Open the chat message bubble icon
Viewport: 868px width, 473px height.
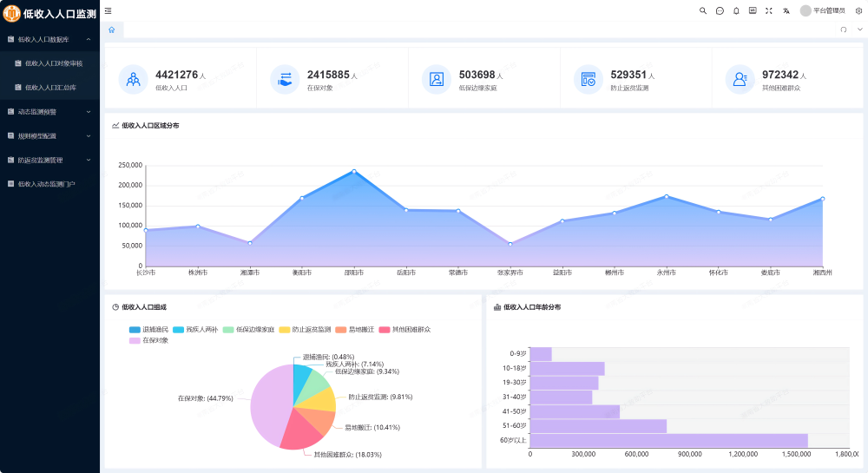click(x=720, y=10)
